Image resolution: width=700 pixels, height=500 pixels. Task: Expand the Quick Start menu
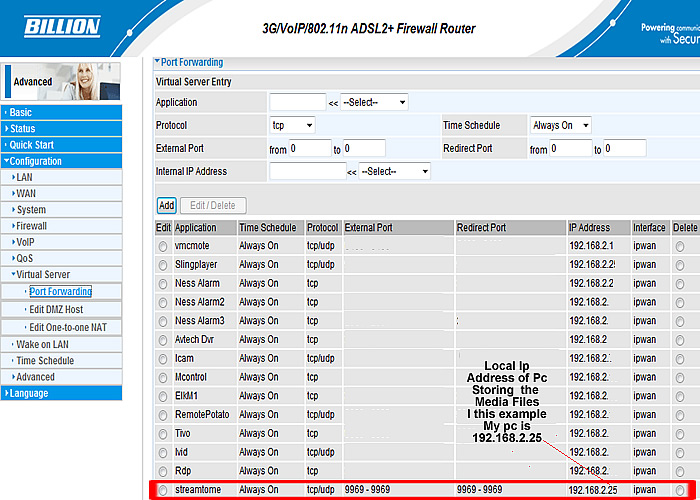62,145
